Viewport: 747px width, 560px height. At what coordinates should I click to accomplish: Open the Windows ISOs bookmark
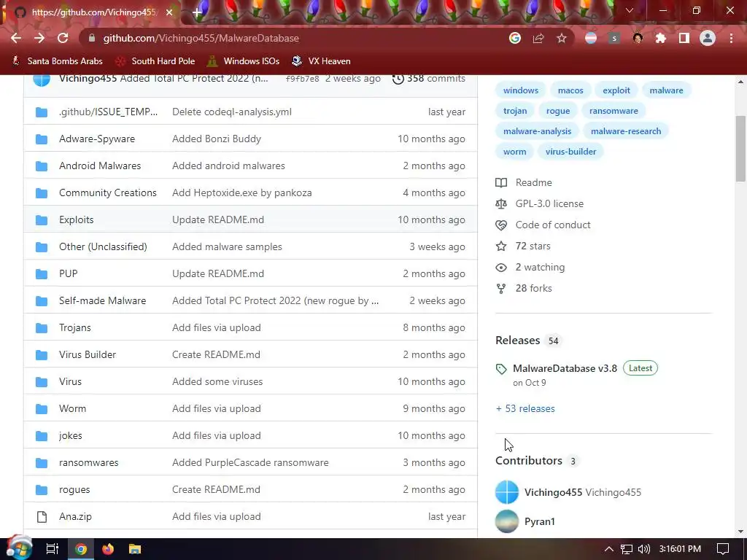[x=244, y=61]
